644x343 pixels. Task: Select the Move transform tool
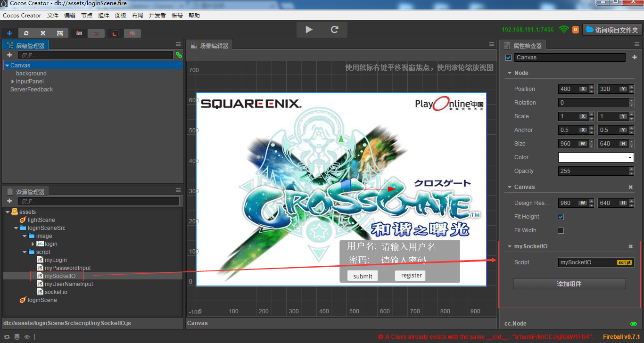coord(9,33)
